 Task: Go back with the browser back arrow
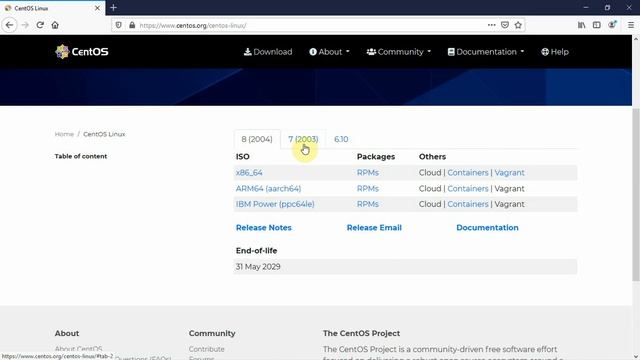[10, 25]
